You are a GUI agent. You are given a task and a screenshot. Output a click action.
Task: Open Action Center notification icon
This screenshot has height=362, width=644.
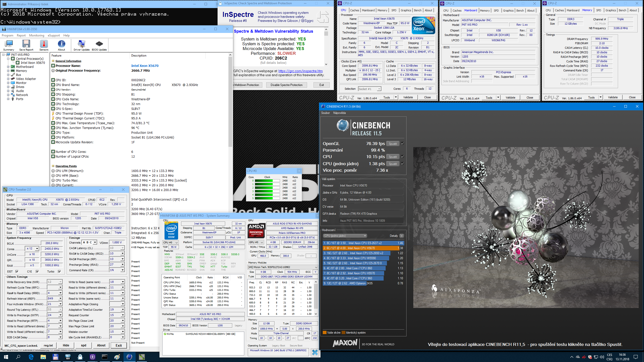coord(636,357)
